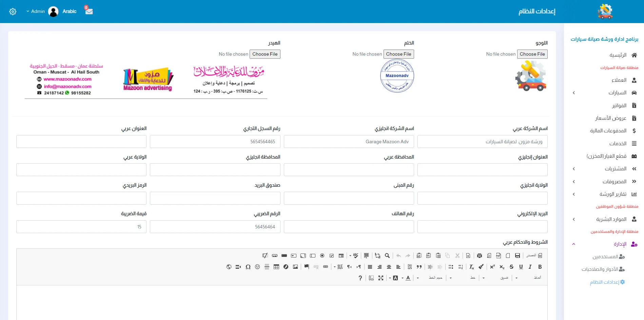The width and height of the screenshot is (644, 320).
Task: Maximize the editor with the fullscreen icon
Action: click(x=381, y=278)
